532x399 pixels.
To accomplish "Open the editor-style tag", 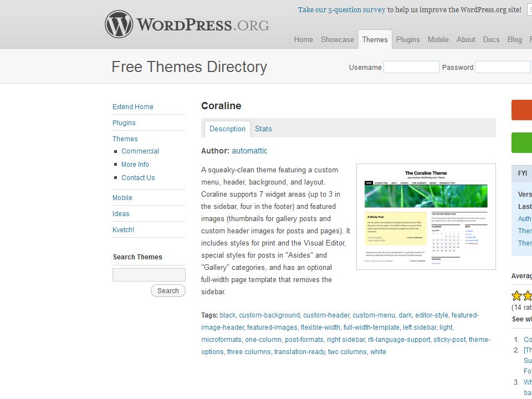I will [x=432, y=315].
